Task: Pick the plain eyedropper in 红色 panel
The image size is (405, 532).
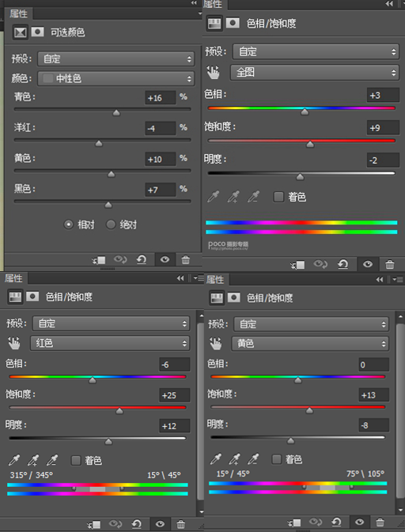Action: [x=14, y=460]
